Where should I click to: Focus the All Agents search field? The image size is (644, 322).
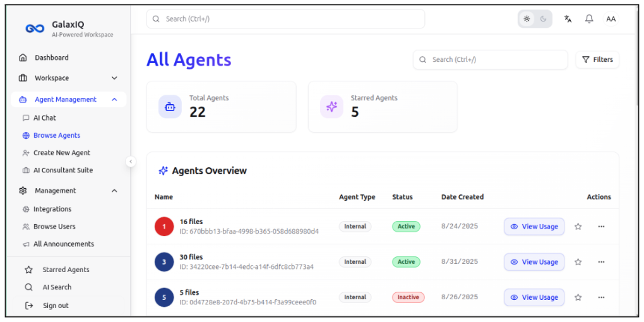tap(491, 59)
